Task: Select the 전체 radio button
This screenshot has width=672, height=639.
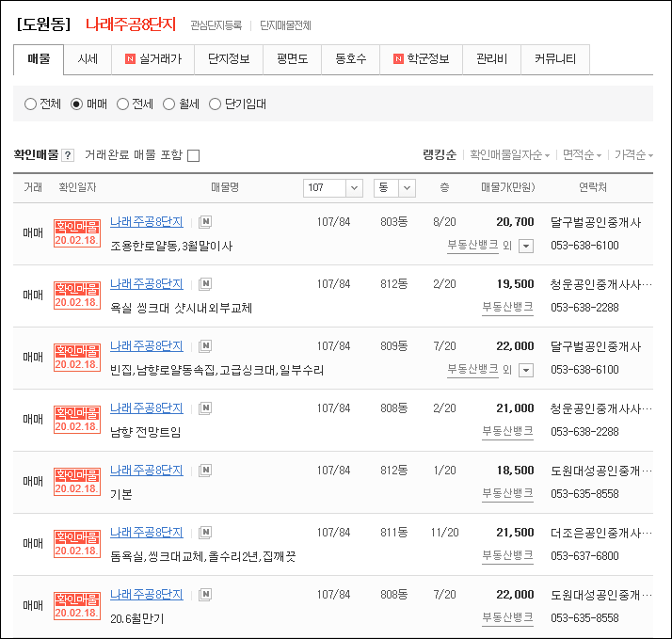Action: (30, 104)
